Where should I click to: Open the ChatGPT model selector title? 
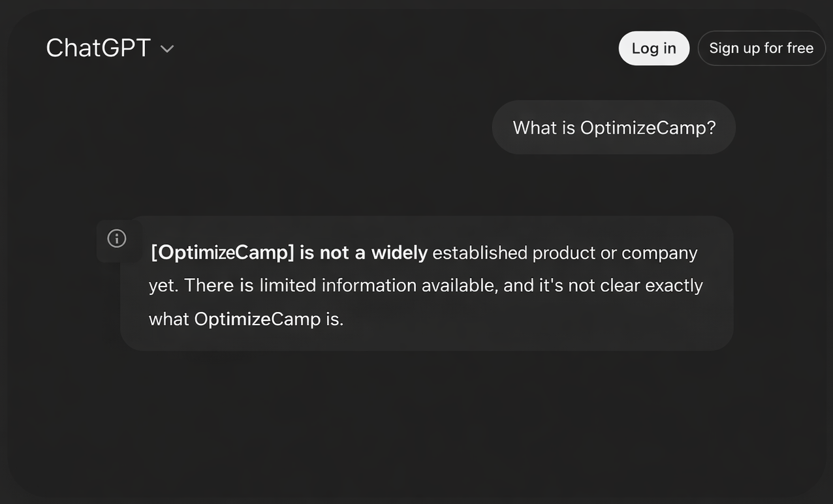[x=99, y=48]
